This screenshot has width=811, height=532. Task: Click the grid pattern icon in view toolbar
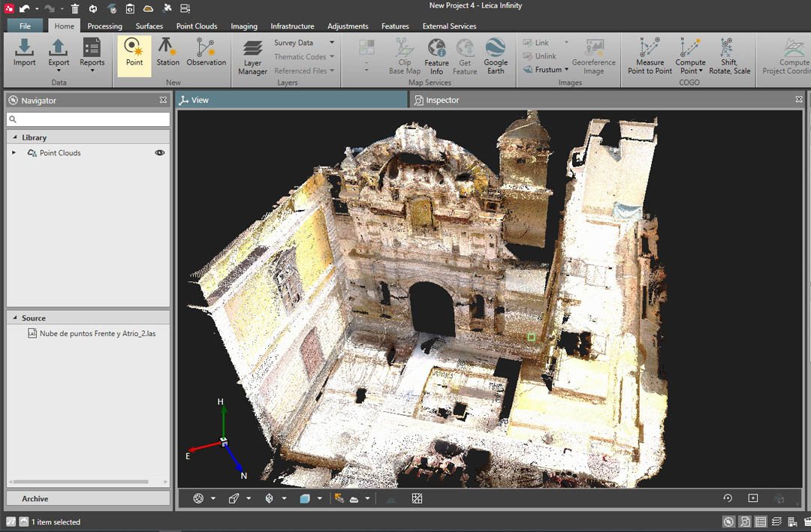(x=417, y=498)
